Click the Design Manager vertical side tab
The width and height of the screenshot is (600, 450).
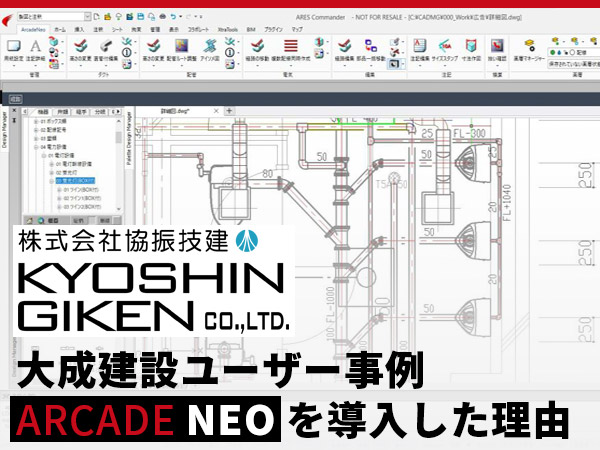[4, 130]
